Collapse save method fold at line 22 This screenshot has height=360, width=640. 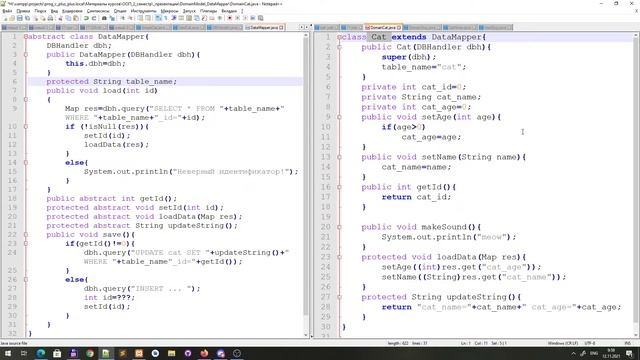point(25,235)
